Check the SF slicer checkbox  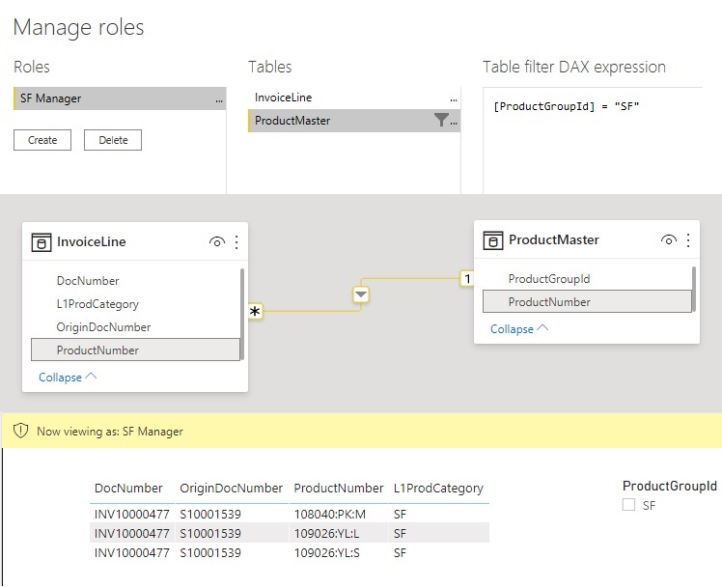628,505
